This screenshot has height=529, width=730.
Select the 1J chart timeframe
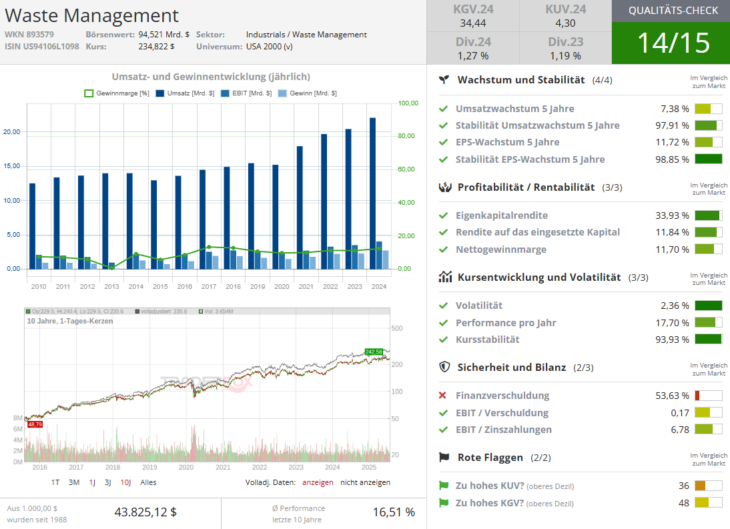tap(92, 482)
